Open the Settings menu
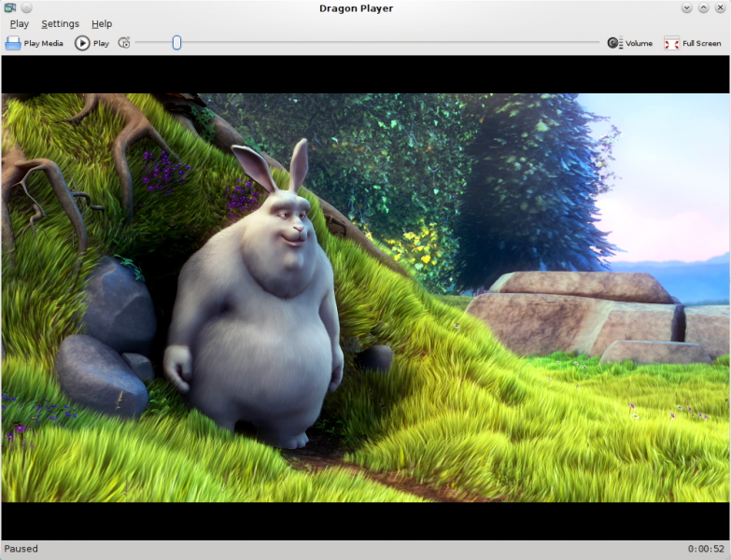Screen dimensions: 731x560 coord(60,24)
